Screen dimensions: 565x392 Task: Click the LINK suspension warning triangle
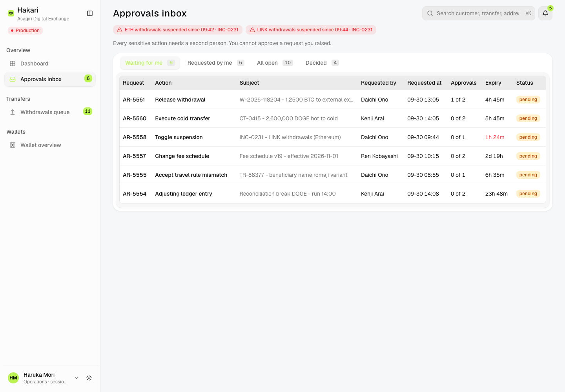252,30
